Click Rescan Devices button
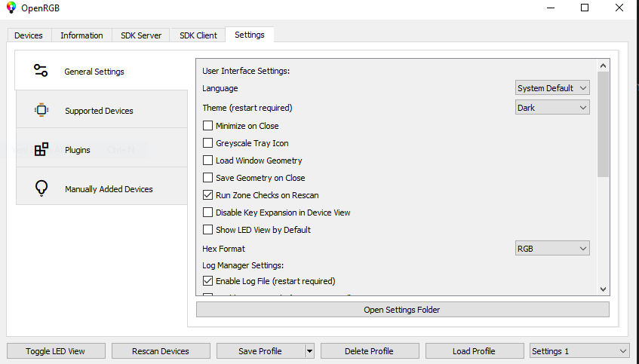639x364 pixels. pyautogui.click(x=161, y=351)
